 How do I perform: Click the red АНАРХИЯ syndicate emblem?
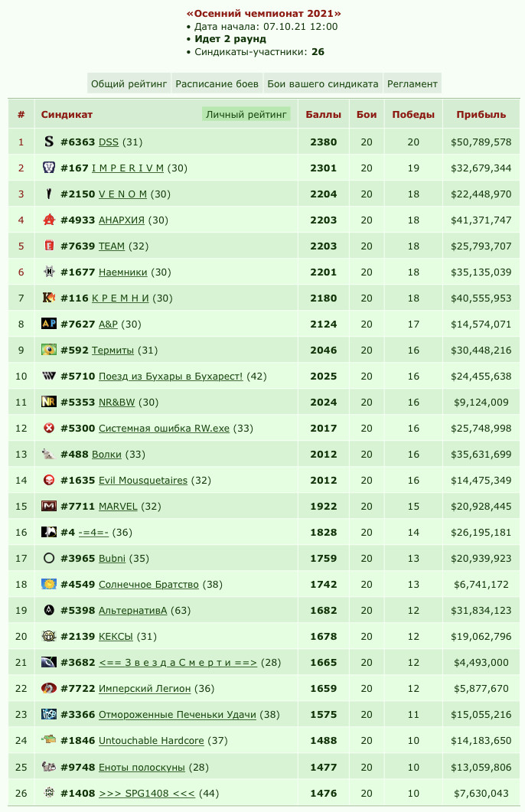[49, 220]
